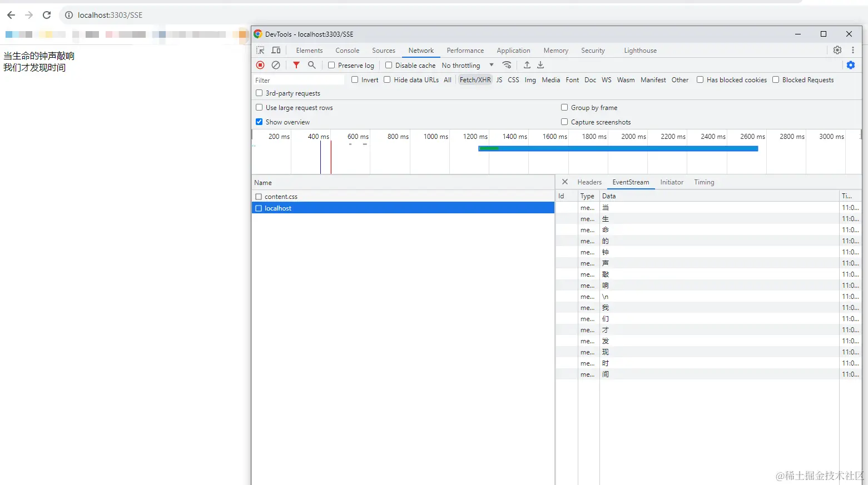Import a HAR file
This screenshot has width=868, height=485.
pyautogui.click(x=527, y=65)
